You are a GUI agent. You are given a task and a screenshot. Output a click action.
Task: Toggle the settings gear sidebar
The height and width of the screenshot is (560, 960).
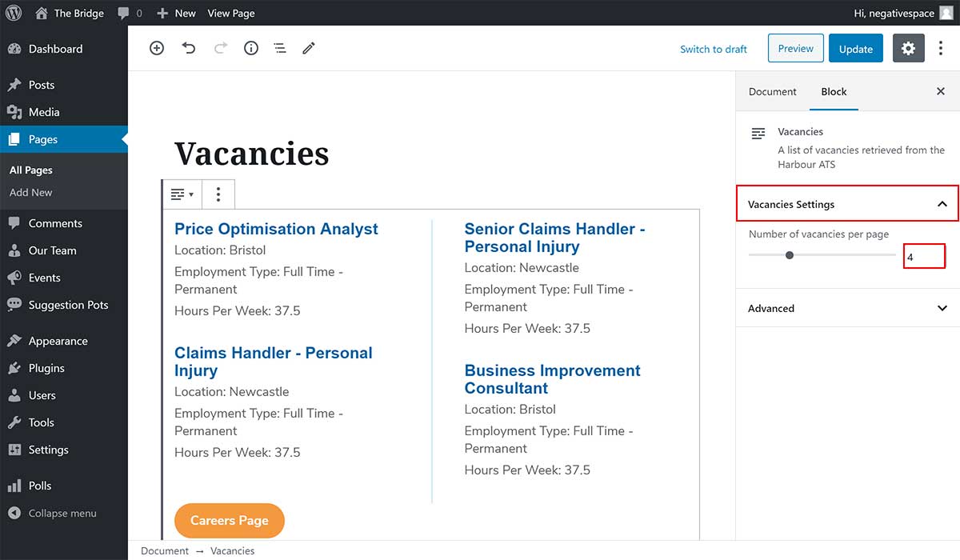tap(908, 48)
